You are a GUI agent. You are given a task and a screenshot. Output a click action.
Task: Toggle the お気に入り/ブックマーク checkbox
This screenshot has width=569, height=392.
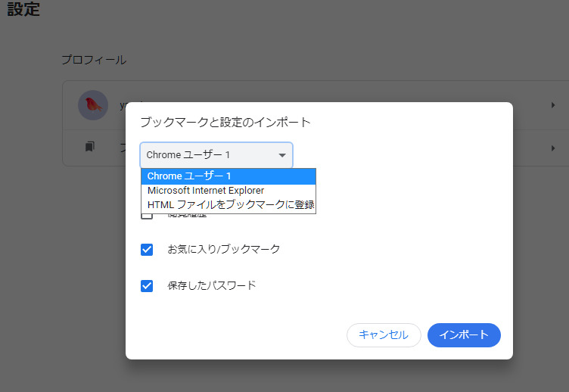point(147,250)
